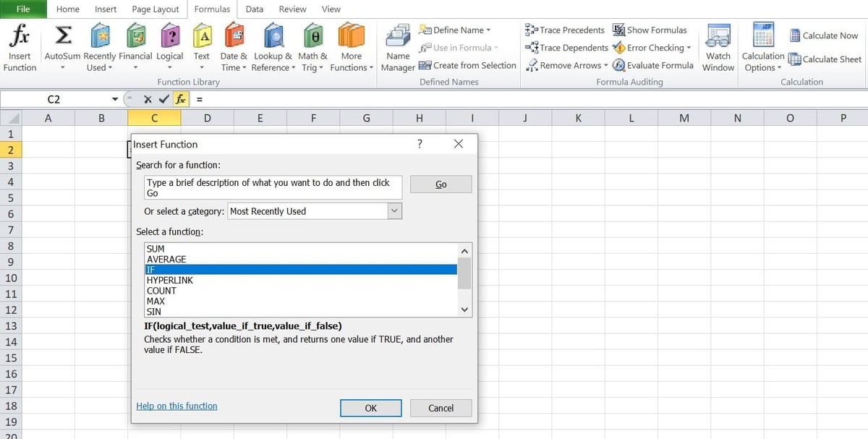Open the Help on this function link

[176, 406]
